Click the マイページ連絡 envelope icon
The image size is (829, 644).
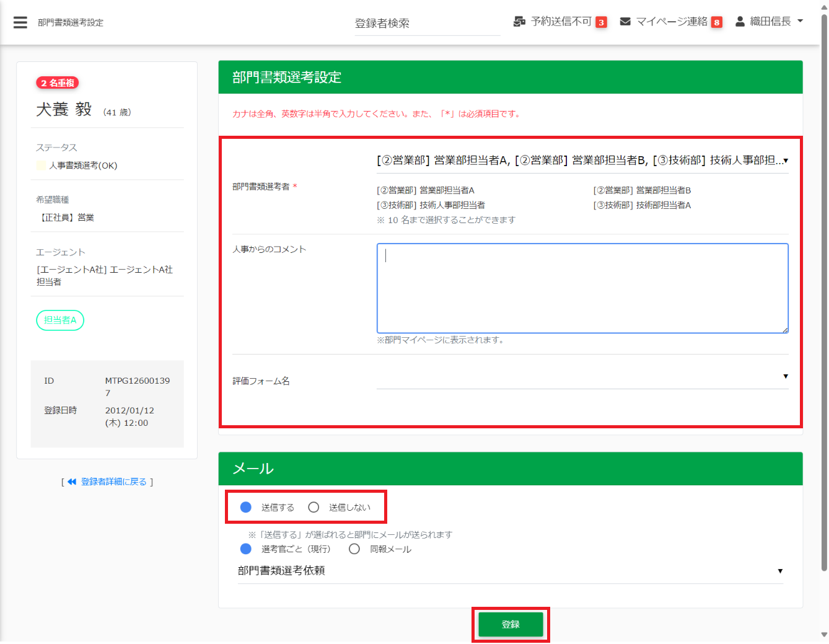pos(625,22)
